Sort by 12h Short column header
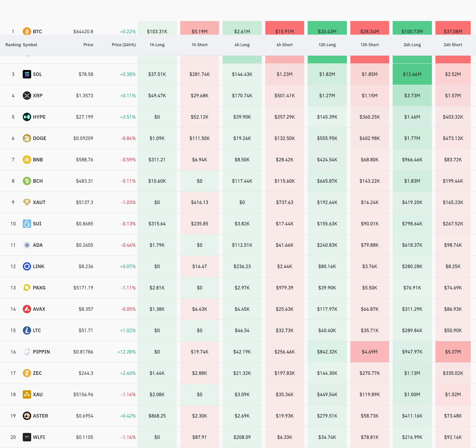476x448 pixels. point(369,45)
